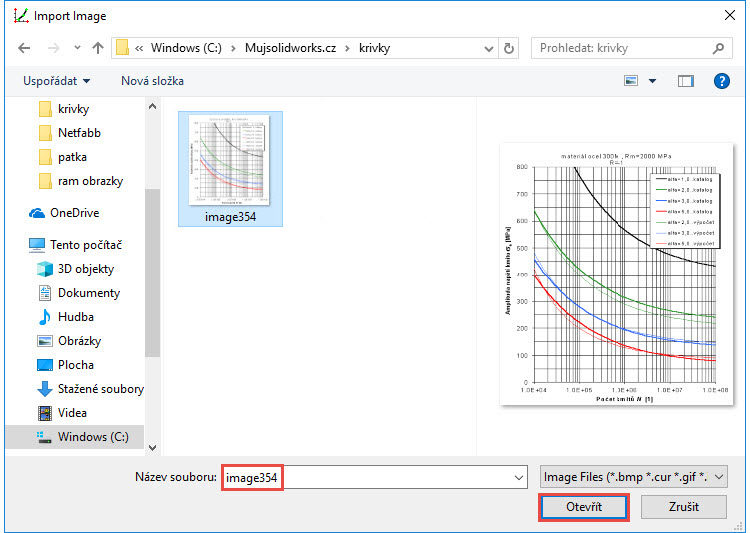Create a new folder with Nová složka

pos(152,81)
